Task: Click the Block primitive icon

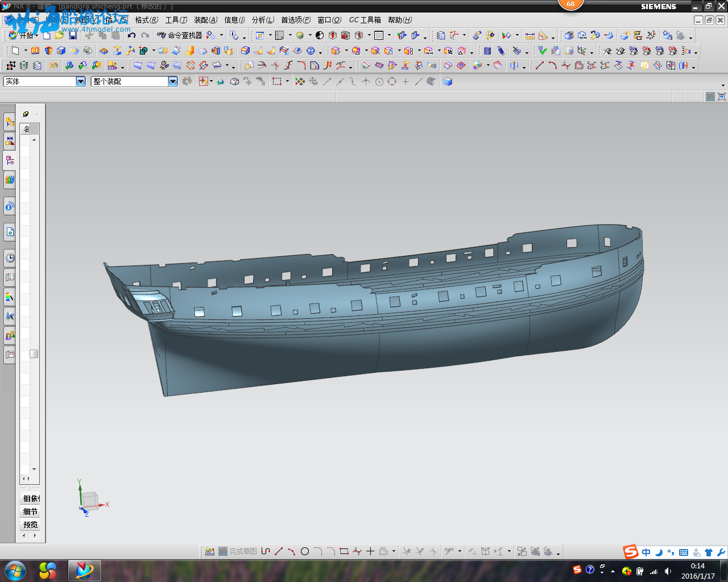Action: tap(61, 51)
